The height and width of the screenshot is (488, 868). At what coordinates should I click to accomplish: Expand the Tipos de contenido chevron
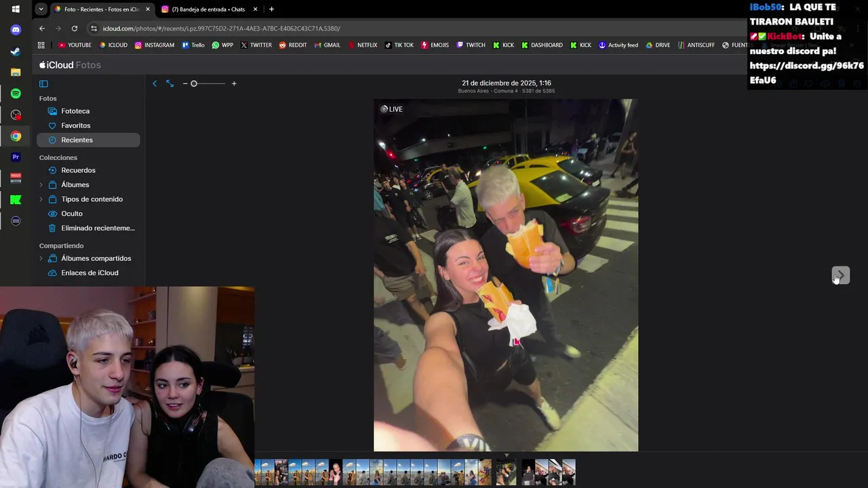click(41, 199)
